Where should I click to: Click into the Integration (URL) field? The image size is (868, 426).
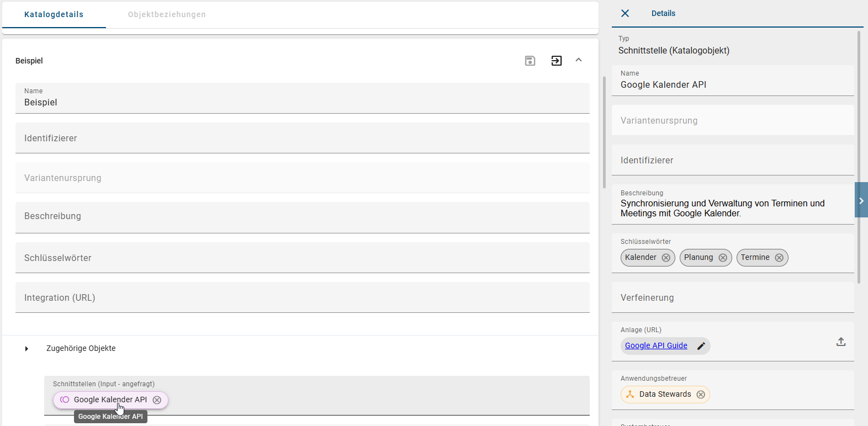[x=302, y=298]
